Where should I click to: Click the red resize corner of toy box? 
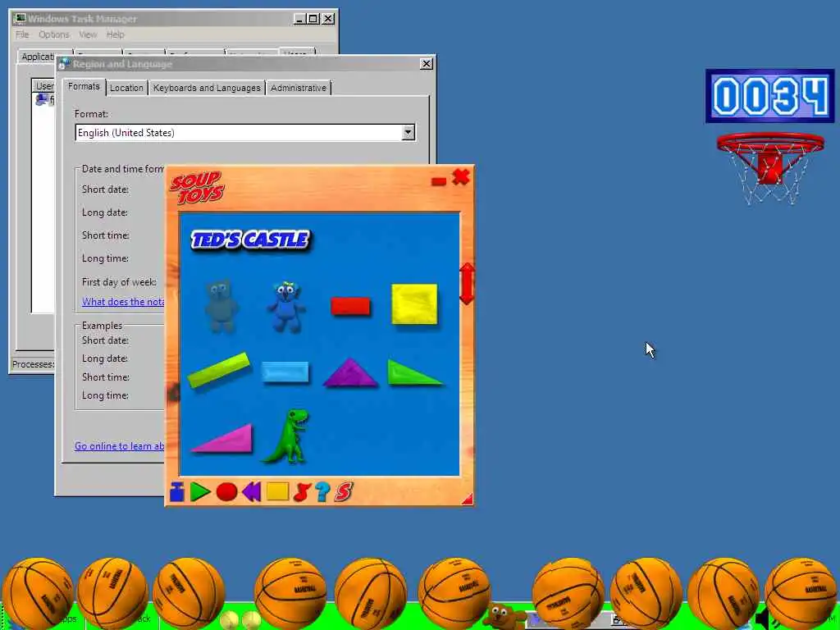[467, 499]
